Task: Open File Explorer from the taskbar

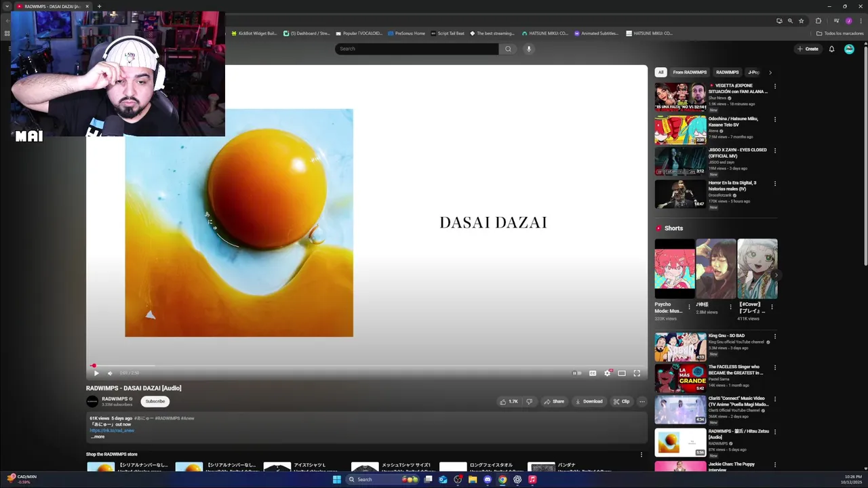Action: (473, 479)
